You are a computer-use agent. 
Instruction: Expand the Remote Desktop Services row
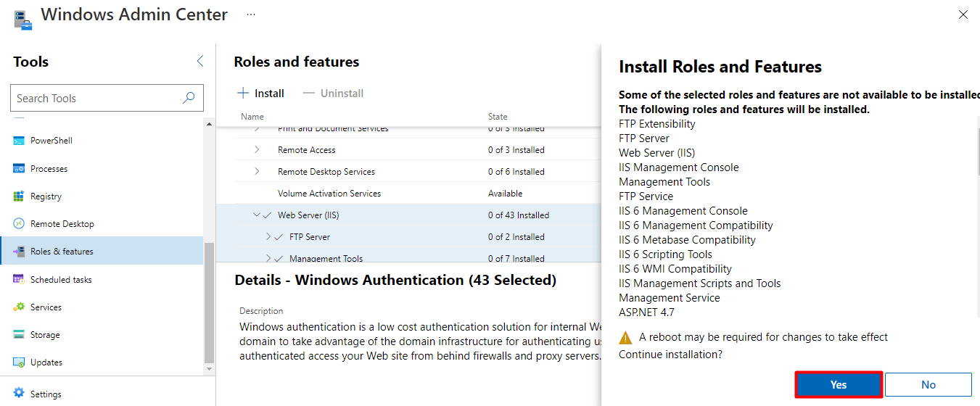click(257, 172)
